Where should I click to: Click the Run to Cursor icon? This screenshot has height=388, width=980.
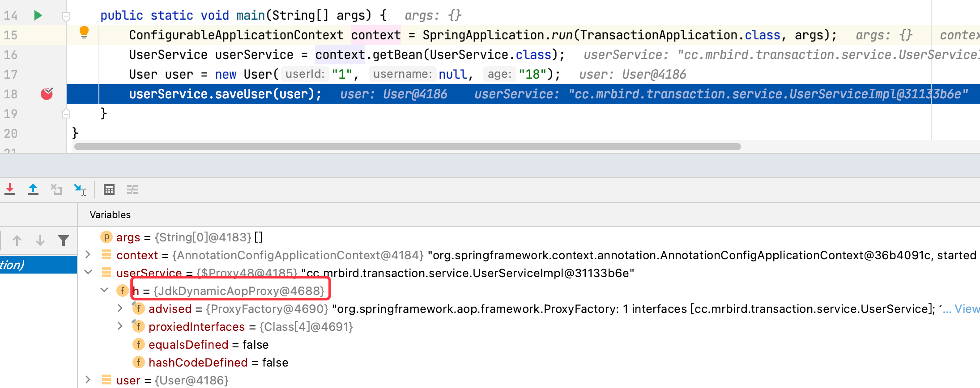coord(80,190)
